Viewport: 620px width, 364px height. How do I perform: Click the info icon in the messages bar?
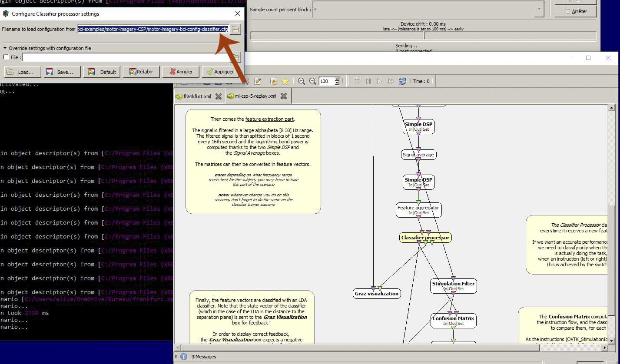tap(184, 357)
